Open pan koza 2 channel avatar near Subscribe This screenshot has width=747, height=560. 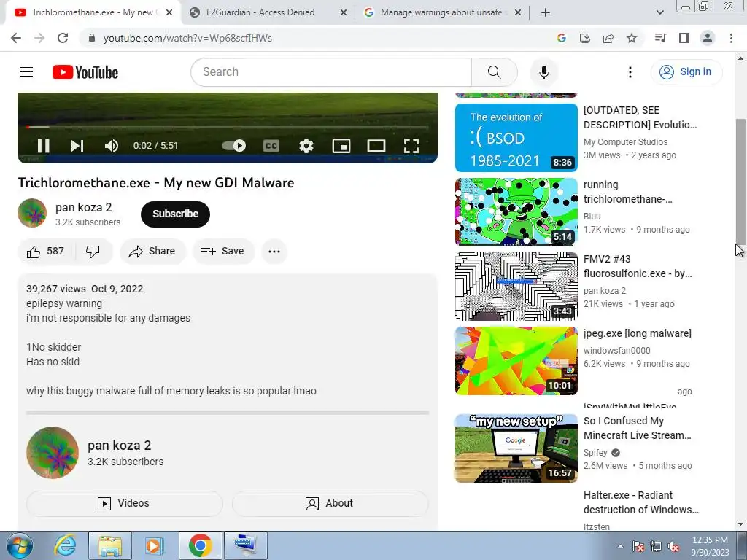coord(32,213)
